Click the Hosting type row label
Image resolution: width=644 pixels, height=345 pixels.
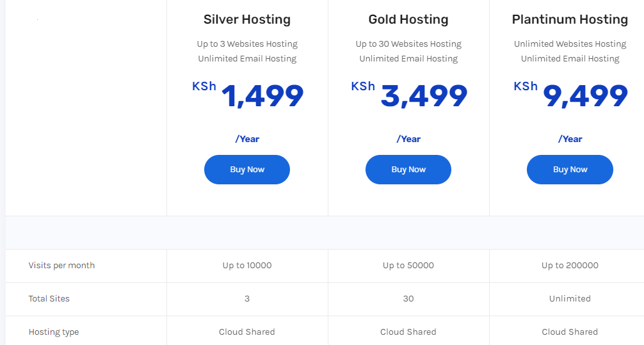click(53, 332)
